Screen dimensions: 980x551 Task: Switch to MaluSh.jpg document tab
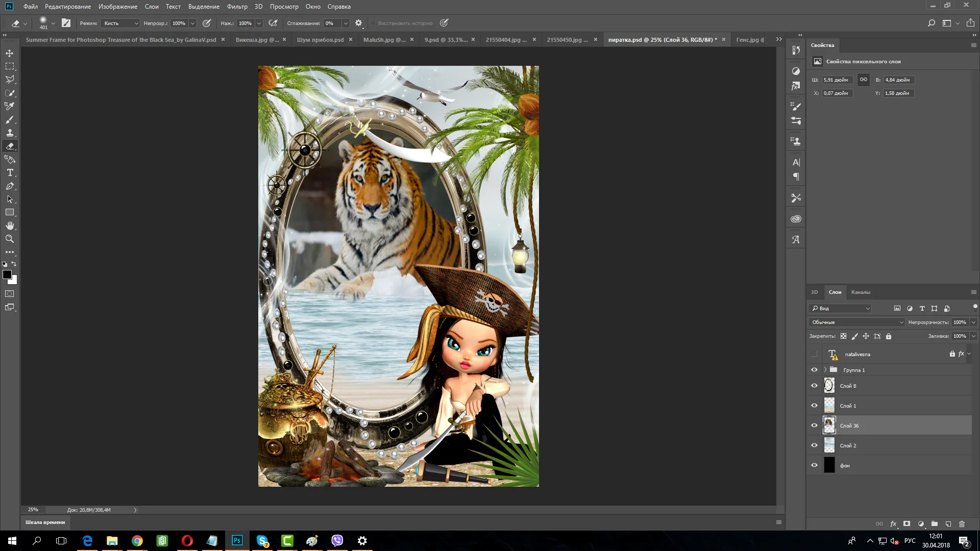[x=384, y=40]
